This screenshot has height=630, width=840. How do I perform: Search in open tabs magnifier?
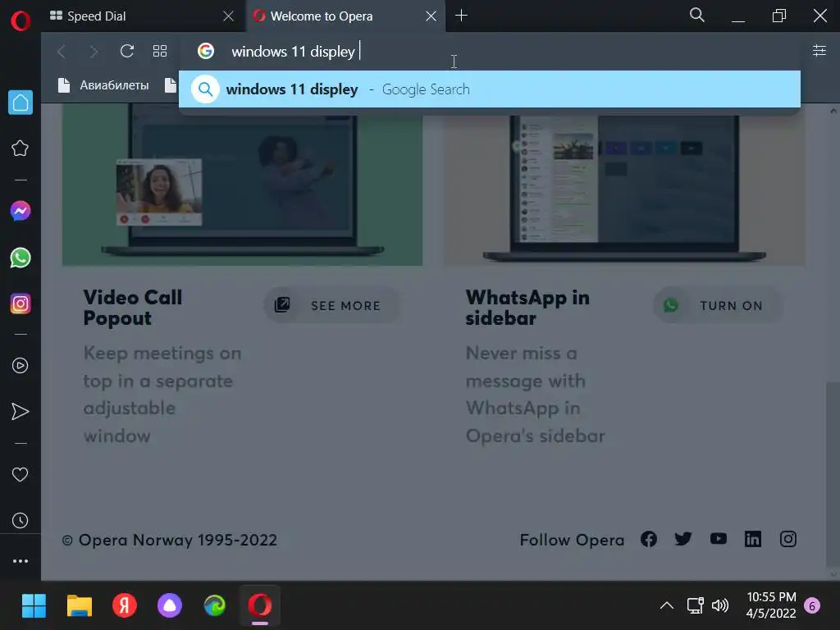pos(697,15)
